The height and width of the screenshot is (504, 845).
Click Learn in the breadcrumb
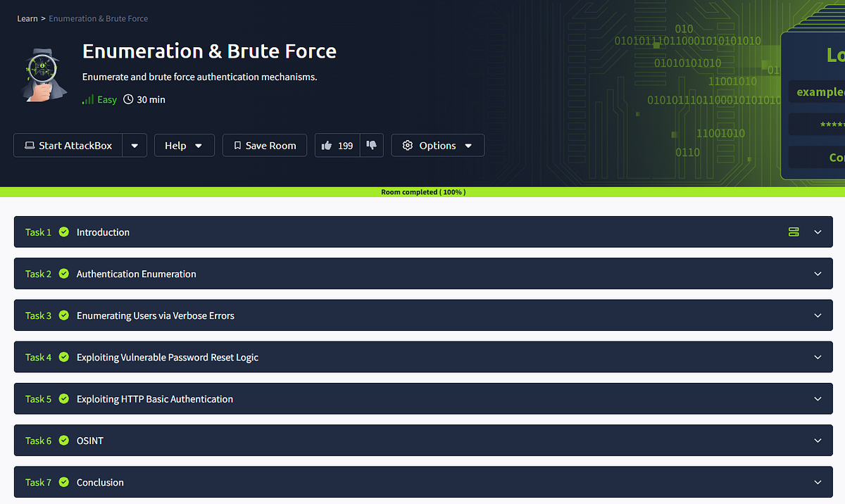tap(27, 18)
